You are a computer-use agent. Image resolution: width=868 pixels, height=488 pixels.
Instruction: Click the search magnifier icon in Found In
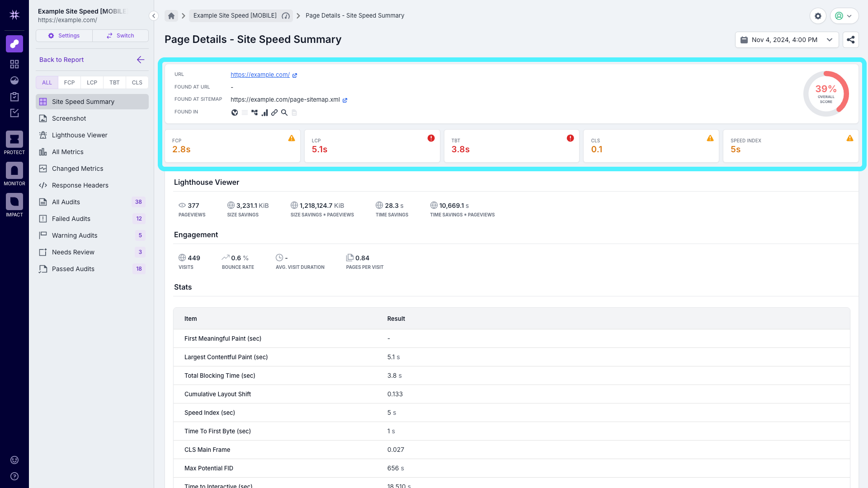coord(284,113)
